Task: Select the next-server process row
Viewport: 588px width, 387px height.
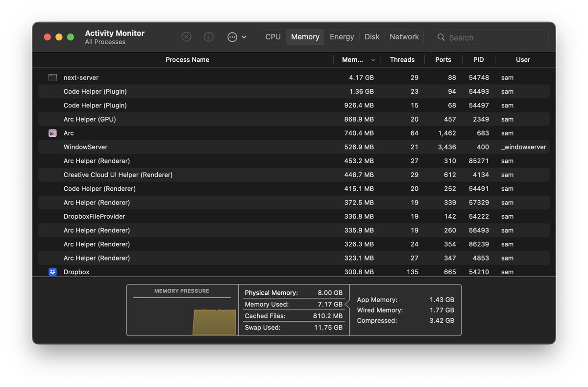Action: (294, 77)
